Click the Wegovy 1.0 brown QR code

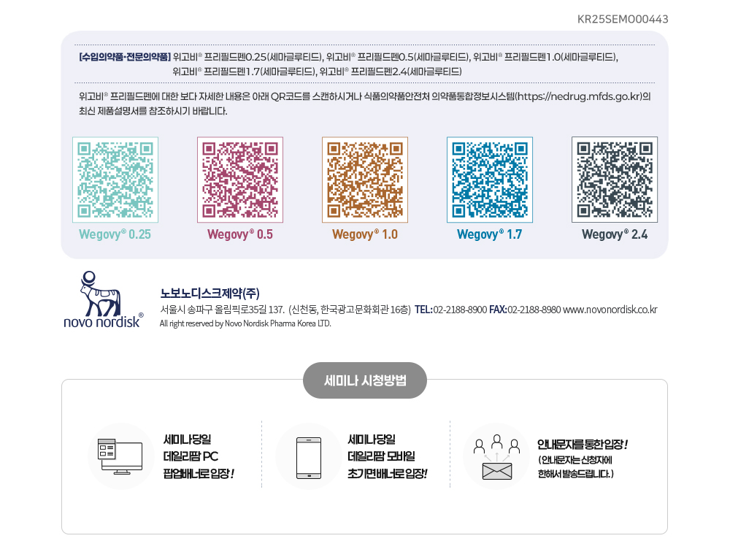365,180
